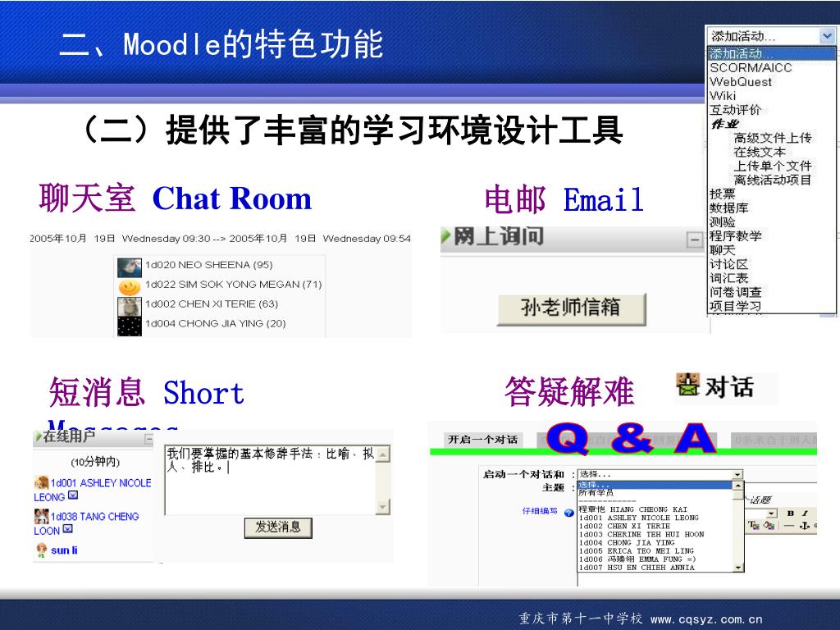Screen dimensions: 840x630
Task: Open 1d038 TANG CHENG LOON user link
Action: pos(86,523)
